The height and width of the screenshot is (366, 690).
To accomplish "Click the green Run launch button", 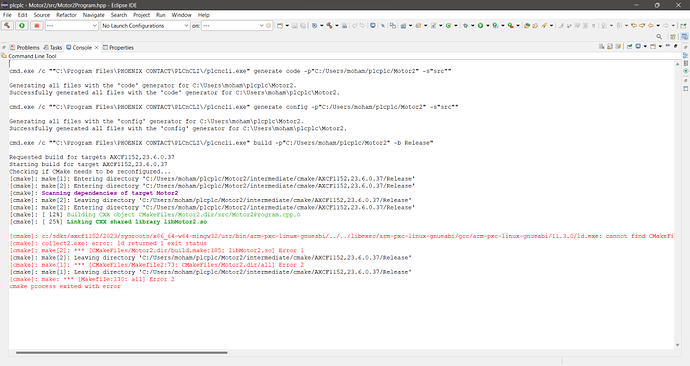I will tap(22, 26).
